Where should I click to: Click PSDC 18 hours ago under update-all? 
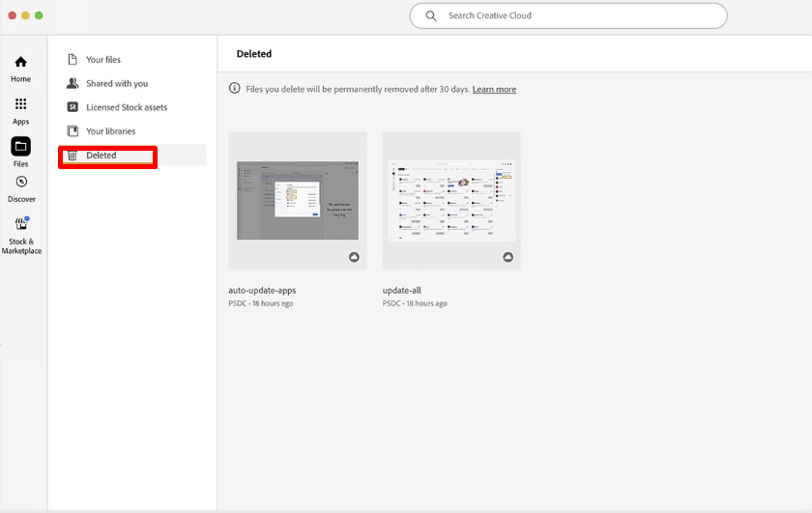point(415,303)
